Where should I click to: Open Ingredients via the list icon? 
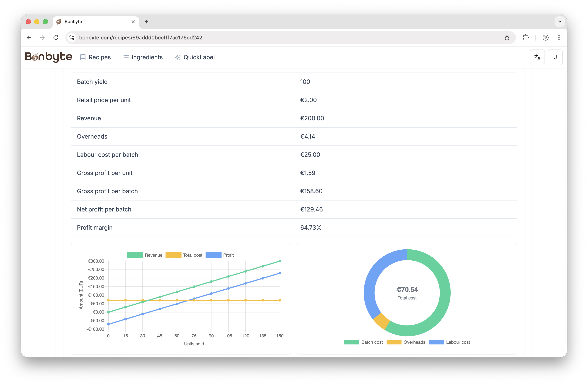point(126,57)
